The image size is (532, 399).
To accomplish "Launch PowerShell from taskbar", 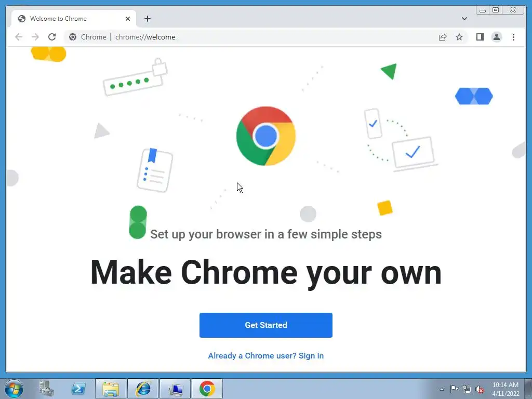I will click(78, 389).
